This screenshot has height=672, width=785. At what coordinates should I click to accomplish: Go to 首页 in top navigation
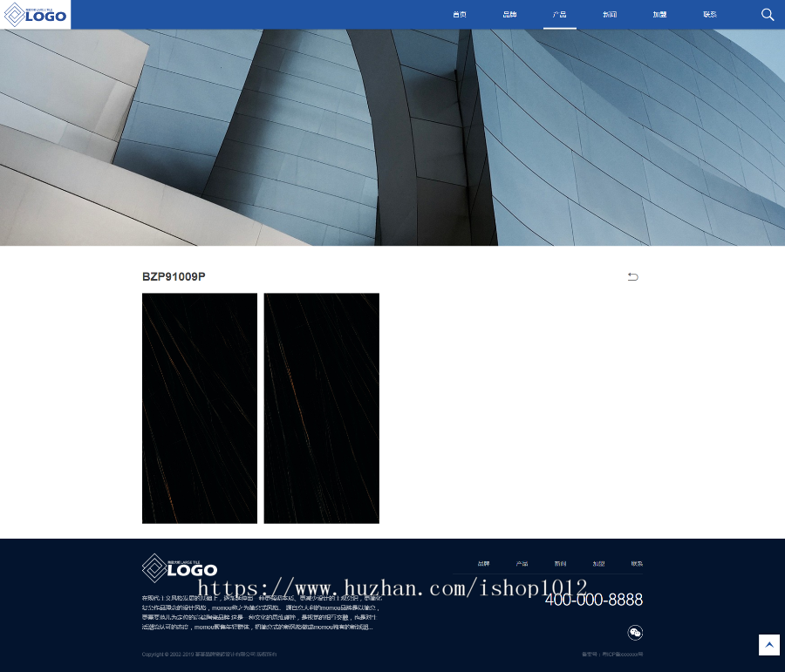point(460,15)
